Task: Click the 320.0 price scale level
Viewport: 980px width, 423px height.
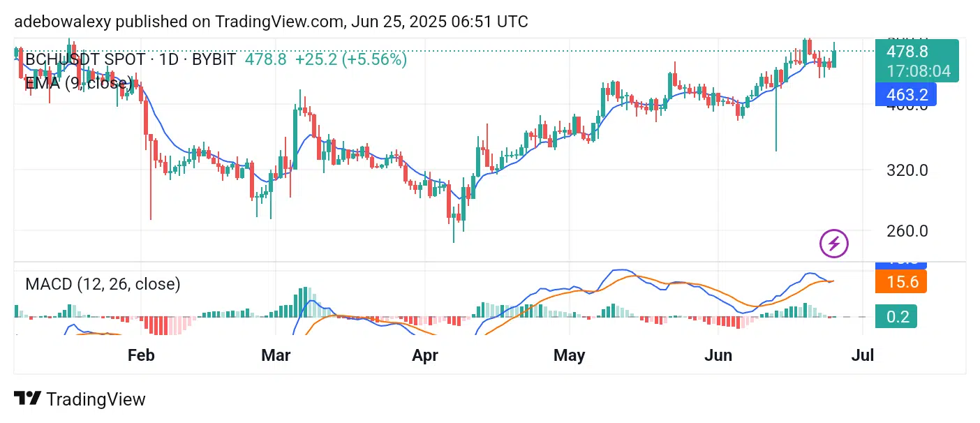Action: 907,170
